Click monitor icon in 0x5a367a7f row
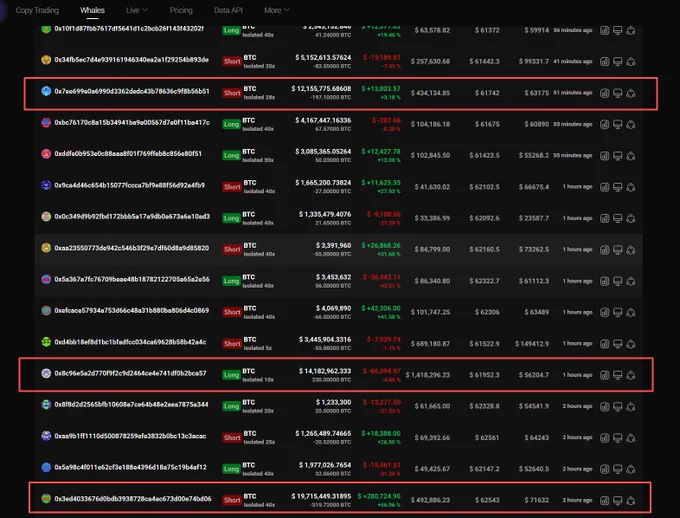Viewport: 680px width, 518px height. coord(618,281)
